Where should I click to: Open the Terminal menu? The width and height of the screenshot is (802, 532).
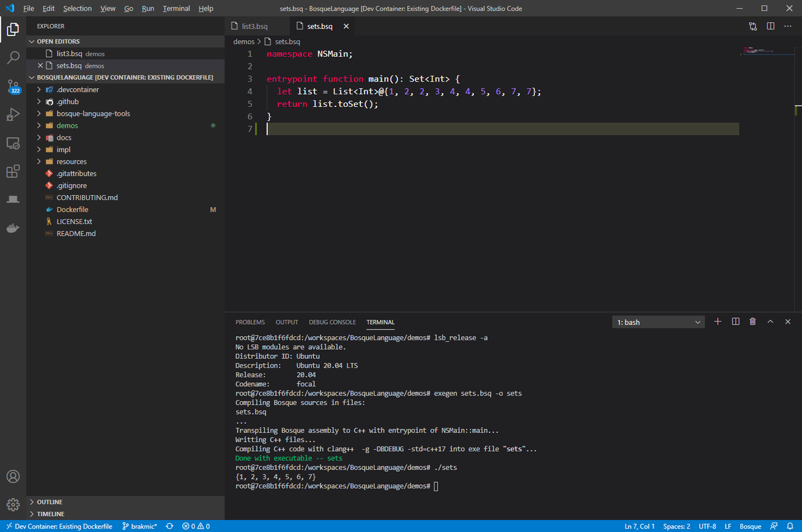[x=176, y=9]
